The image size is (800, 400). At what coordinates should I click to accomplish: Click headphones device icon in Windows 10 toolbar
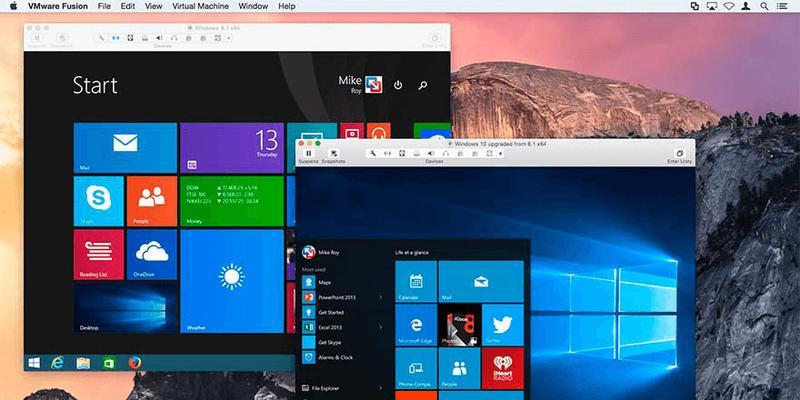(x=445, y=153)
